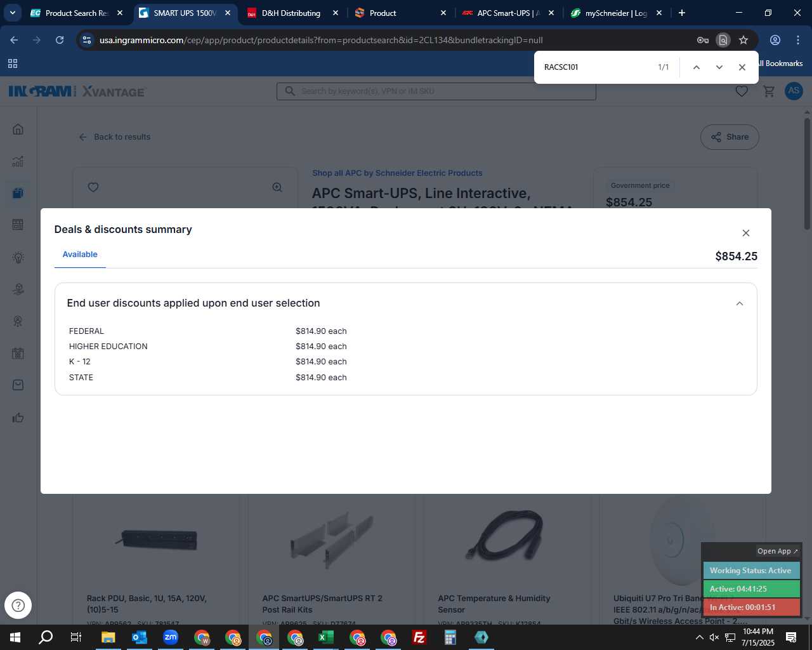Open the Windows Start menu

(15, 637)
